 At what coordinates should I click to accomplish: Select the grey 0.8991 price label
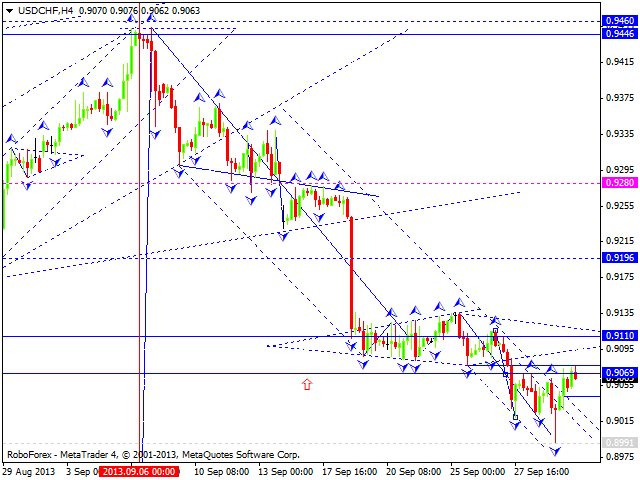pos(619,442)
